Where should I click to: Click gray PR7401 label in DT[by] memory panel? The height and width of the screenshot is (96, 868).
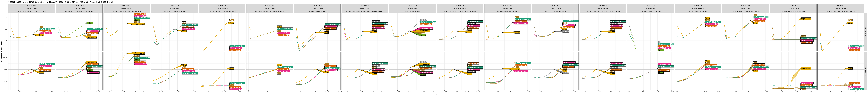click(424, 20)
